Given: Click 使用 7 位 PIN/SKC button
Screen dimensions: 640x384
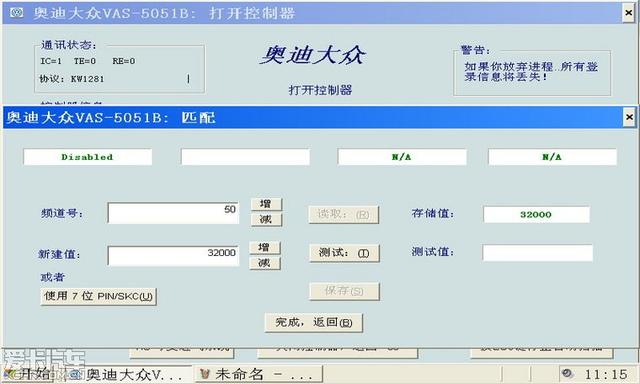Looking at the screenshot, I should [x=98, y=296].
